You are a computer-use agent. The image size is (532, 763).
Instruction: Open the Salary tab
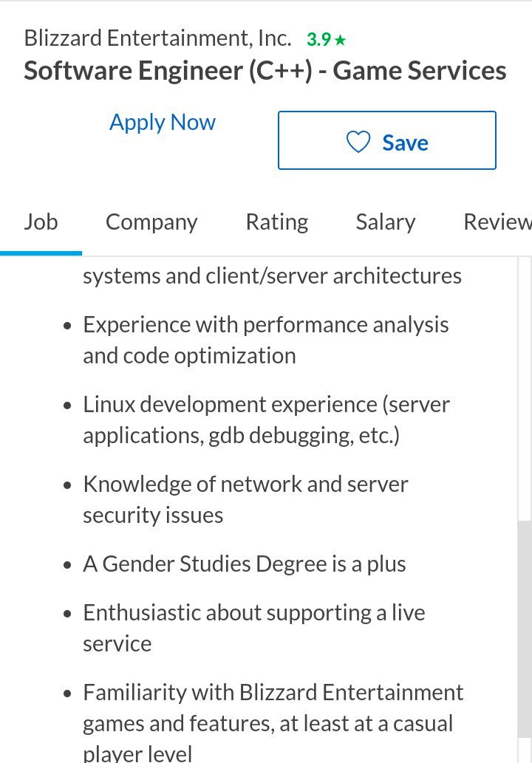(386, 222)
